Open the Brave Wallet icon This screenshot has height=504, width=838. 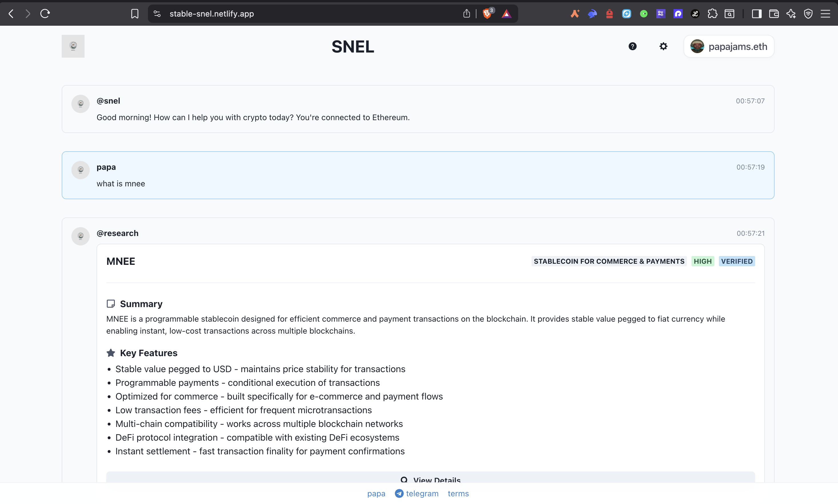click(x=774, y=14)
